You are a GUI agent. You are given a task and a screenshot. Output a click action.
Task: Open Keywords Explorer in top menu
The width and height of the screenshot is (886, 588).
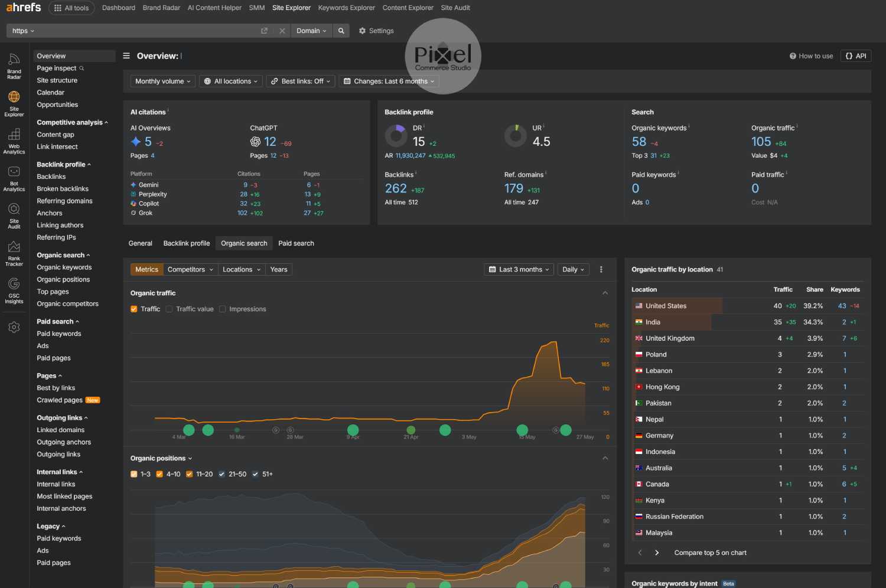pyautogui.click(x=346, y=8)
